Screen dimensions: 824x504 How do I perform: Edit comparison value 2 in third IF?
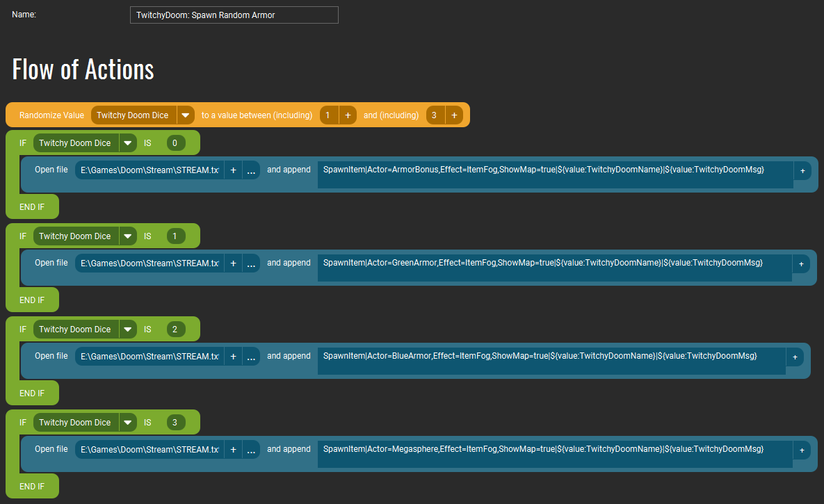click(x=175, y=329)
